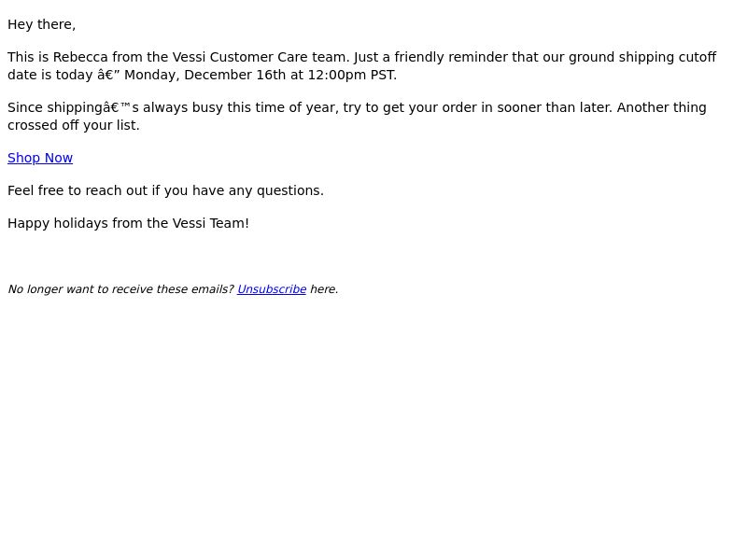Click the 'Hey there,' greeting line
Viewport: 747px width, 560px height.
click(41, 24)
